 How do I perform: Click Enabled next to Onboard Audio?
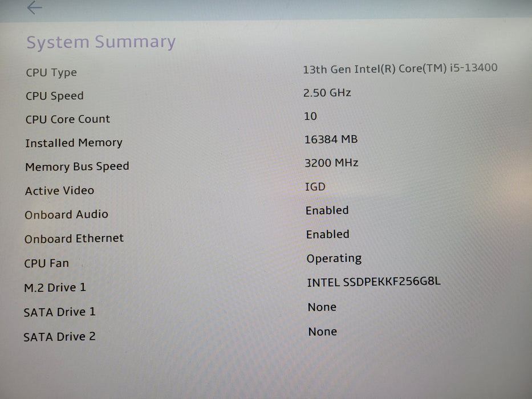327,210
